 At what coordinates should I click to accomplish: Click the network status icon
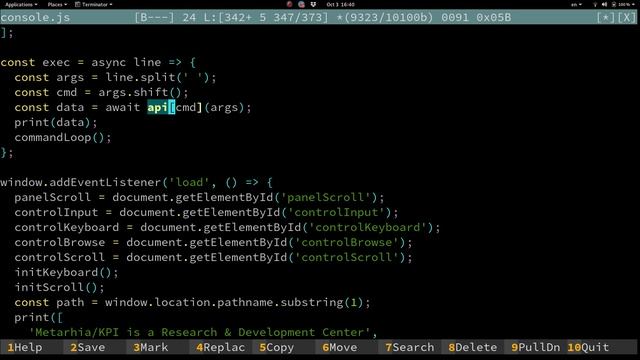(595, 4)
